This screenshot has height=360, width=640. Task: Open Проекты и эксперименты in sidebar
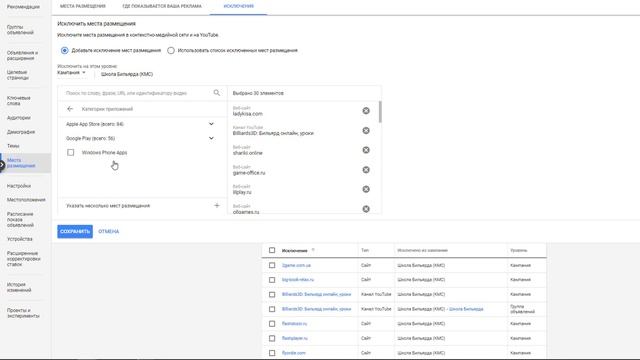click(23, 313)
